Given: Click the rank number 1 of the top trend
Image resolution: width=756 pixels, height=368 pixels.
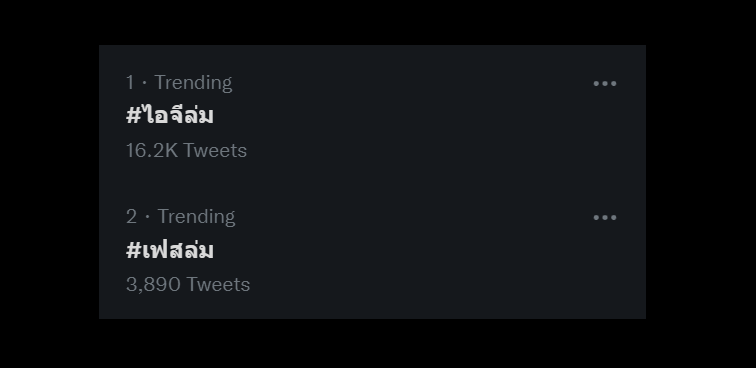Looking at the screenshot, I should (x=130, y=83).
